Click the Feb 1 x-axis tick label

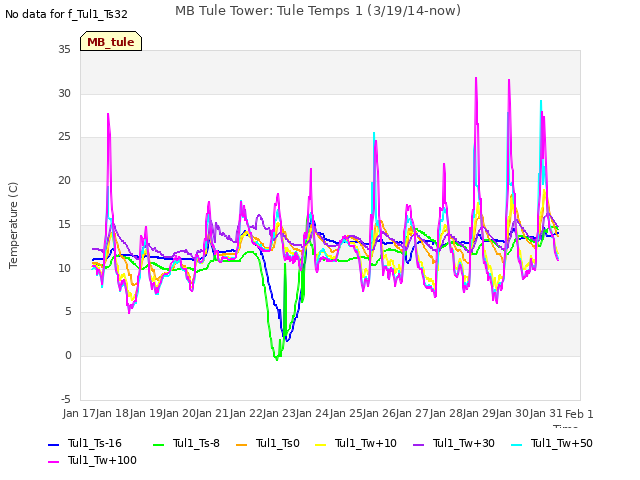point(579,414)
